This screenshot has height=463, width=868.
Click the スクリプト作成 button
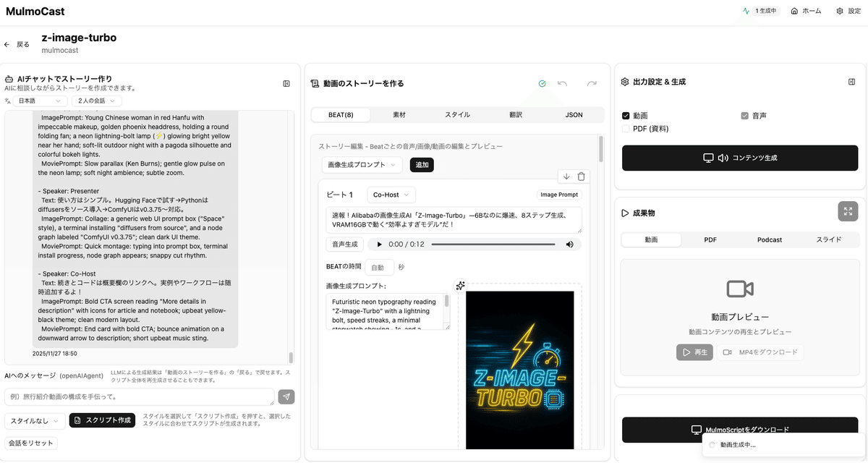tap(102, 420)
